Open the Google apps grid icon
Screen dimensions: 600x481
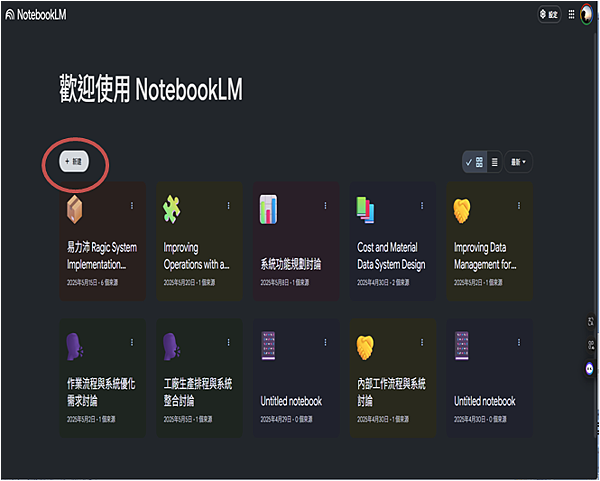click(x=571, y=15)
